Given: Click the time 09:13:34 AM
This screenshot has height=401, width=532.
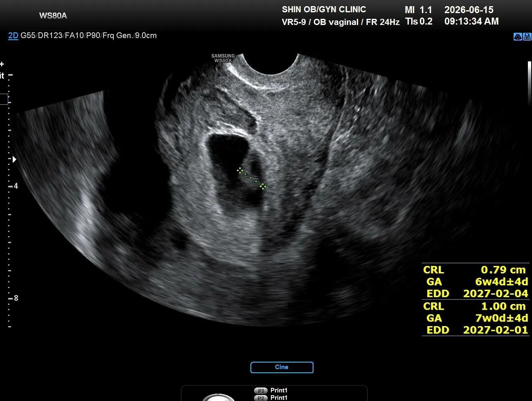Looking at the screenshot, I should (471, 21).
